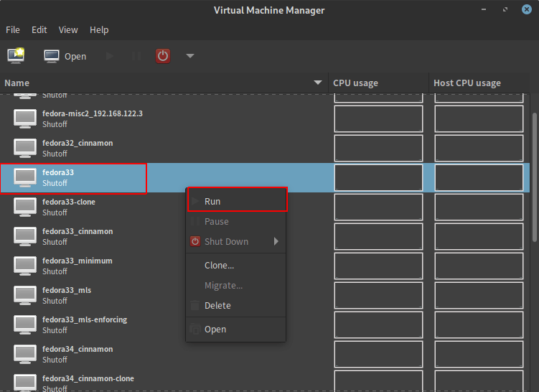Screen dimensions: 539x392
Task: Open the File menu
Action: coord(13,30)
